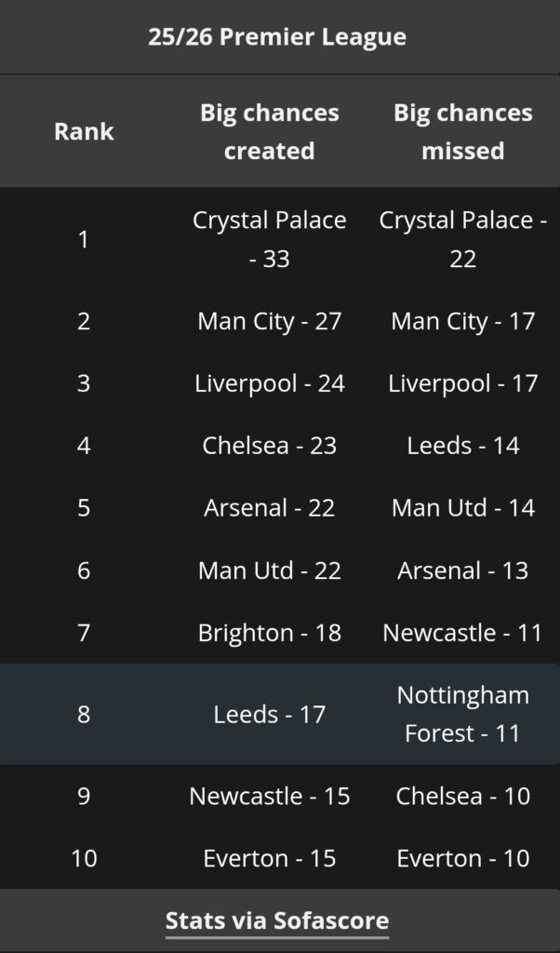Click the Leeds - 17 cell

pyautogui.click(x=270, y=714)
